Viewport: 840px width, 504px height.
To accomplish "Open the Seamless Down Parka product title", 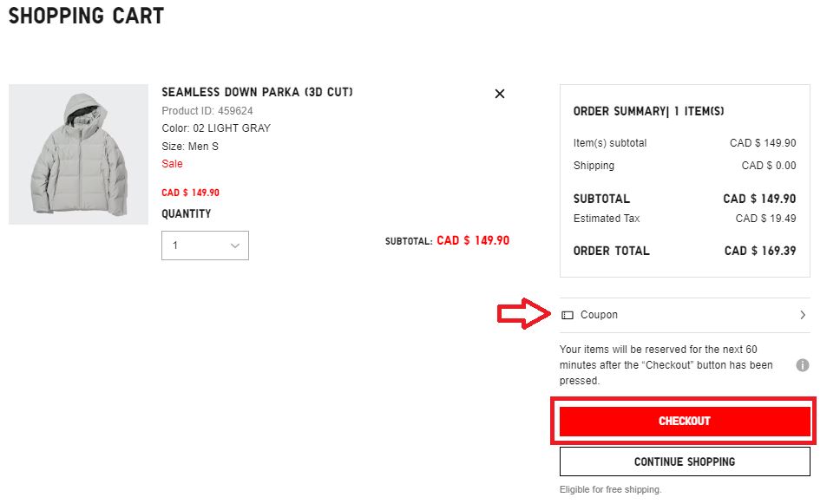I will pos(257,92).
